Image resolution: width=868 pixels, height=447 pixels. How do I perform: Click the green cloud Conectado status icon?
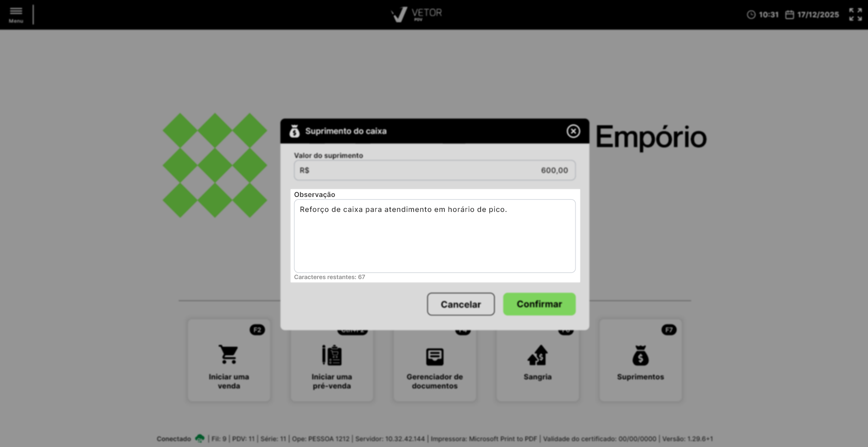click(x=200, y=438)
